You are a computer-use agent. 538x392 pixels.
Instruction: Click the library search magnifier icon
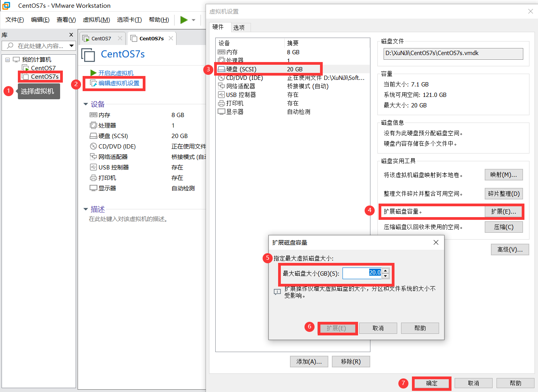[10, 46]
